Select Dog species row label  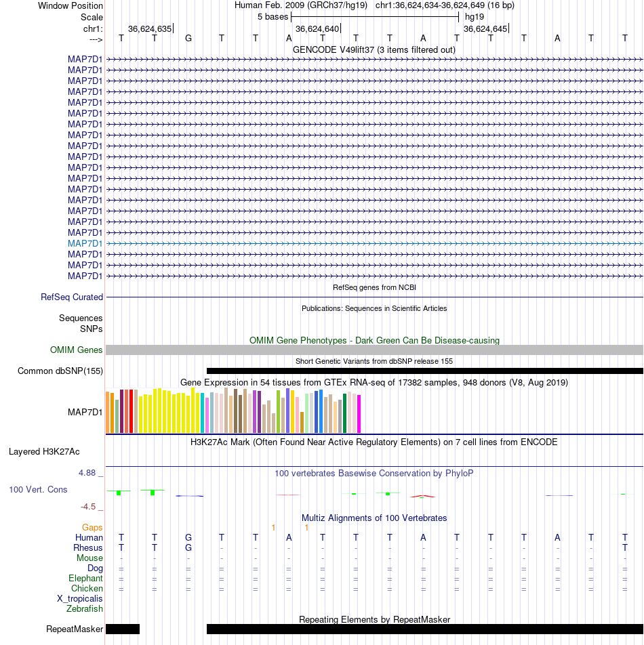[x=95, y=568]
